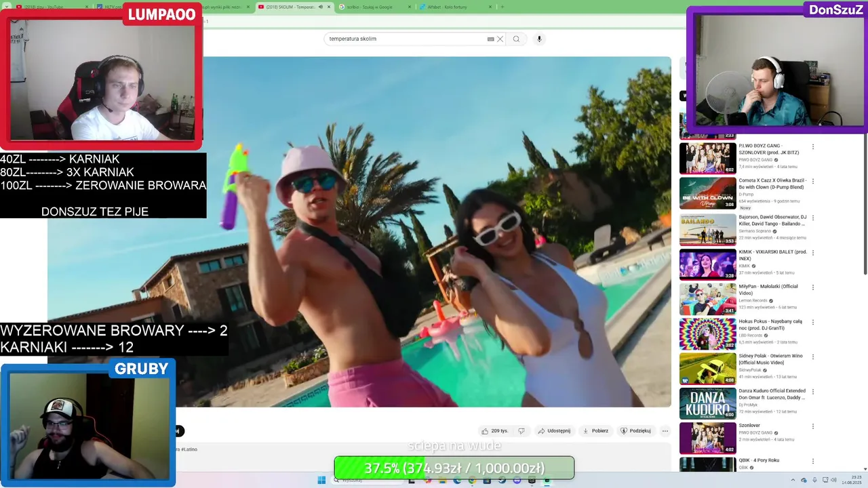Screen dimensions: 868x488
Task: Open the Cometa X Cazz Be with Clown title
Action: tap(772, 184)
